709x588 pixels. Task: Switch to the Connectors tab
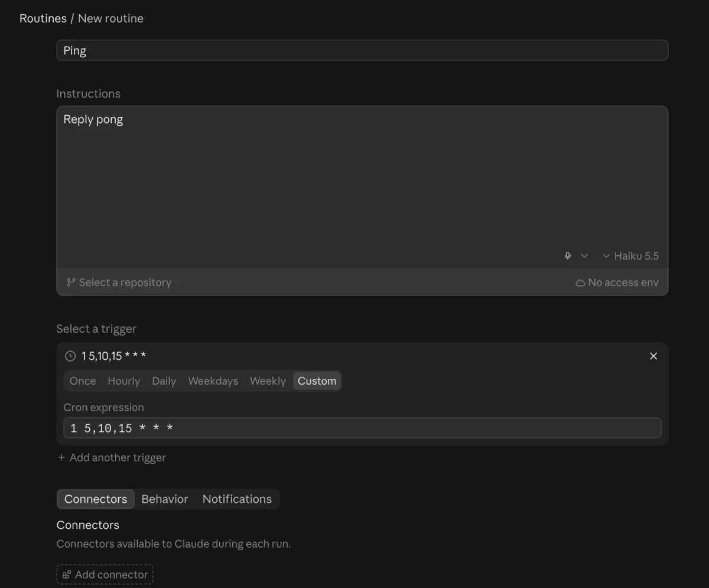coord(96,499)
